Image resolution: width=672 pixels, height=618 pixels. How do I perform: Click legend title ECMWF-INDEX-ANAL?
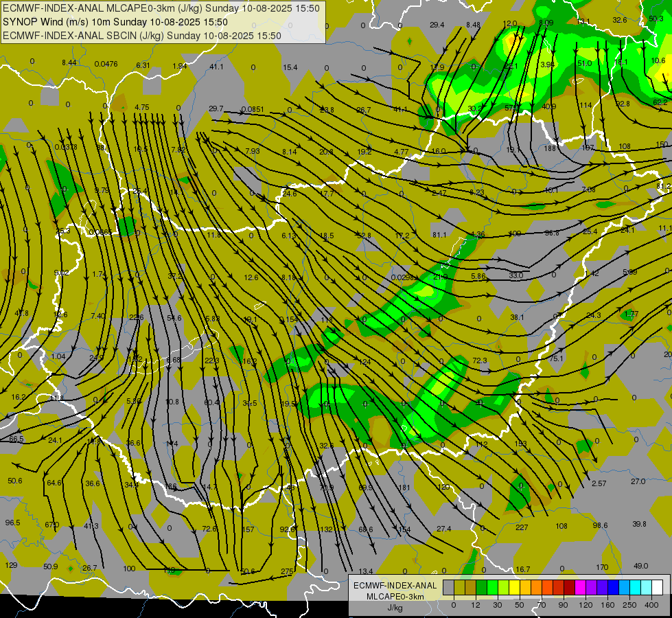tap(395, 586)
